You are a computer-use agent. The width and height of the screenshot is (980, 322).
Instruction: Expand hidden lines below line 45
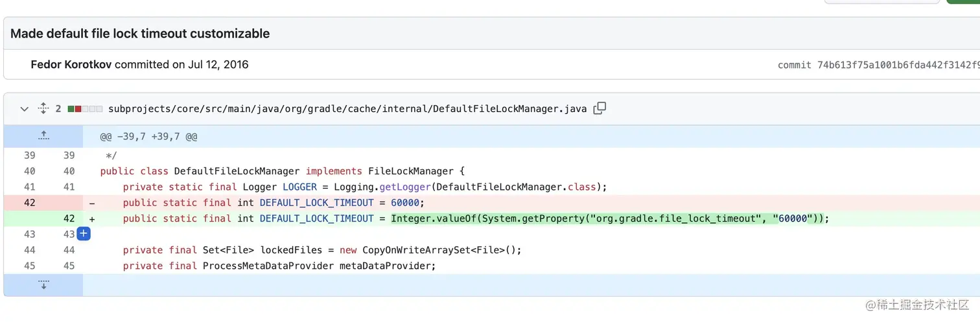(x=43, y=285)
